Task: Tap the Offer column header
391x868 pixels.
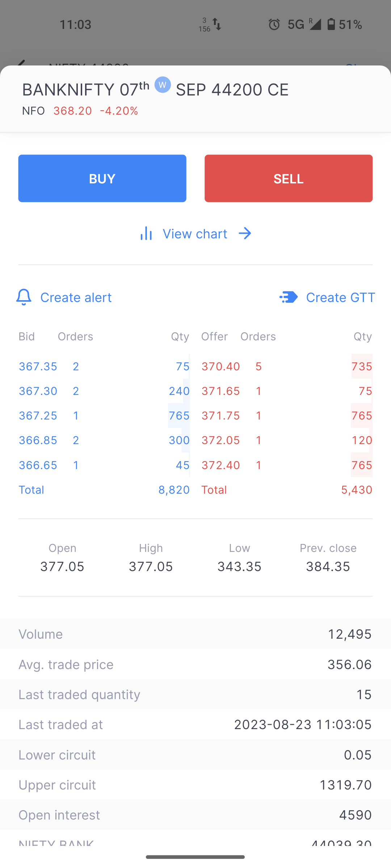Action: [x=214, y=336]
